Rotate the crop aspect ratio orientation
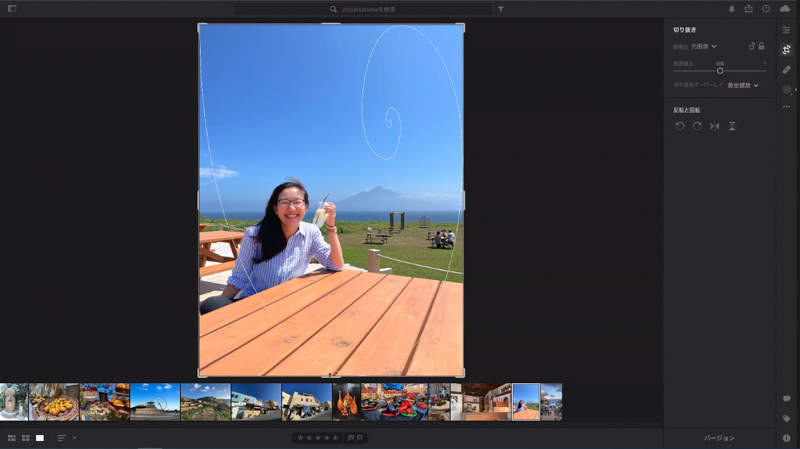Image resolution: width=800 pixels, height=449 pixels. [x=752, y=46]
